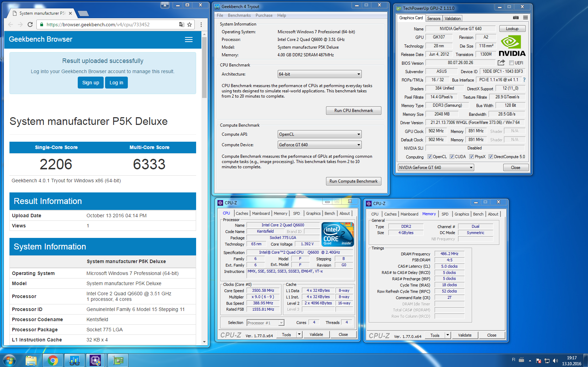Switch to the Validation tab in GPU-Z
The image size is (588, 367).
click(452, 19)
